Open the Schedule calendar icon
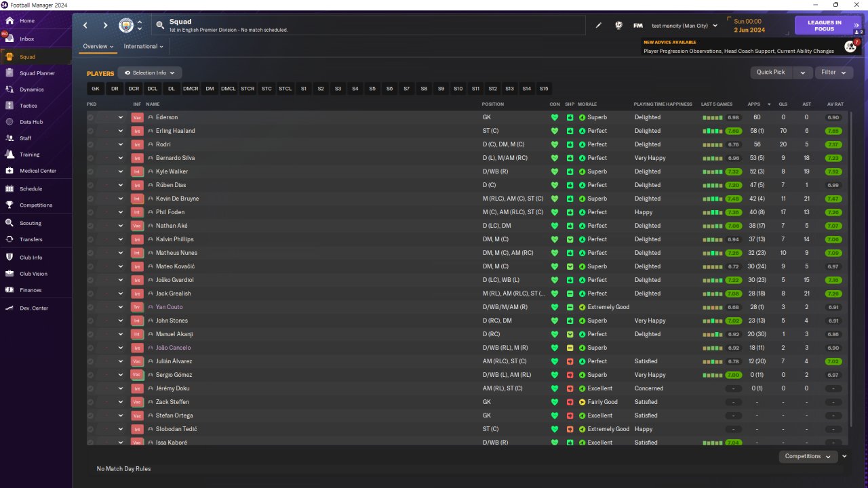The width and height of the screenshot is (868, 488). (x=9, y=188)
